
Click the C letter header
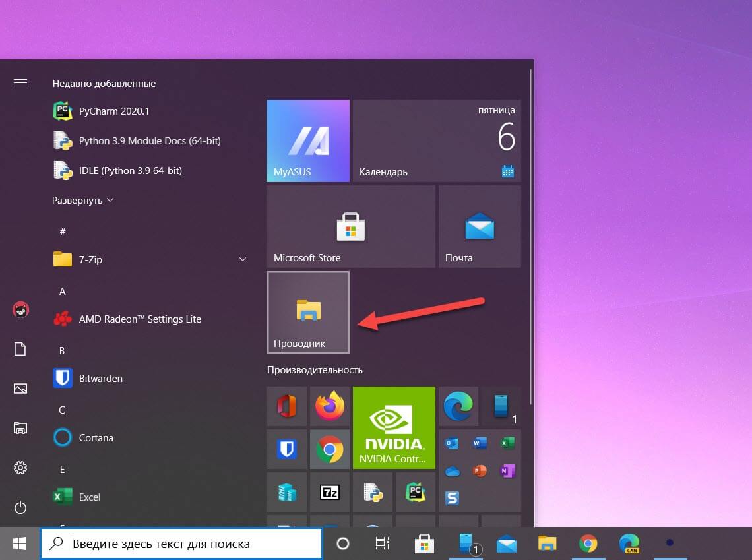[x=62, y=410]
